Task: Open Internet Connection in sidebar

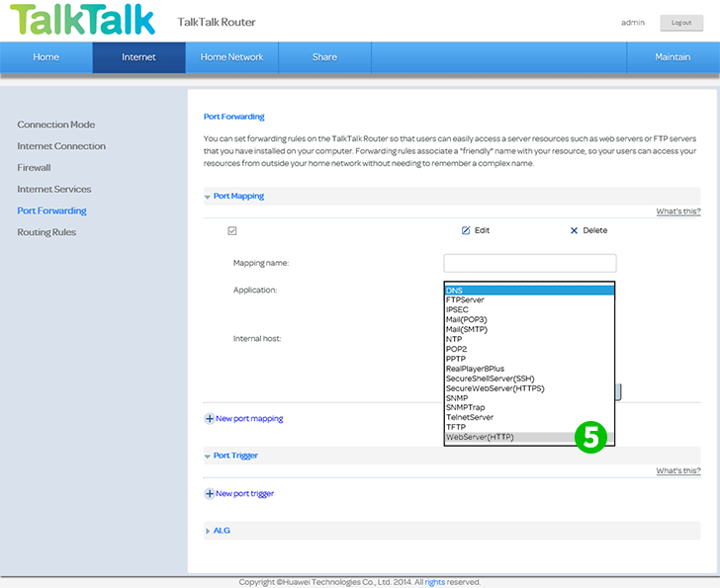Action: click(x=61, y=146)
